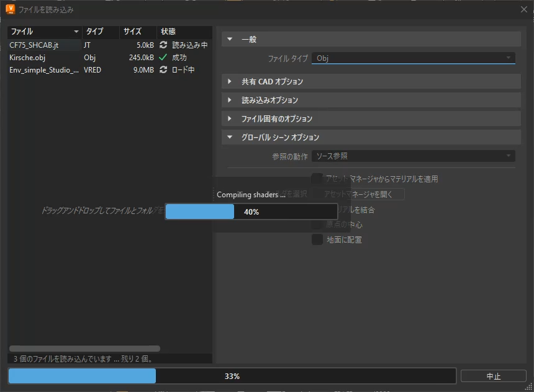Select the CF75_SHCAB.jt file row
This screenshot has height=392, width=534.
point(110,45)
